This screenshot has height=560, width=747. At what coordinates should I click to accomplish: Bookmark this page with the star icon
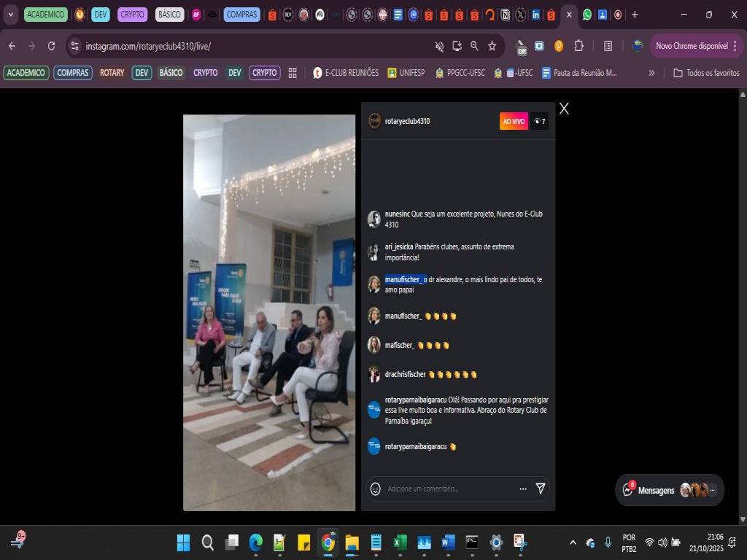[x=492, y=46]
